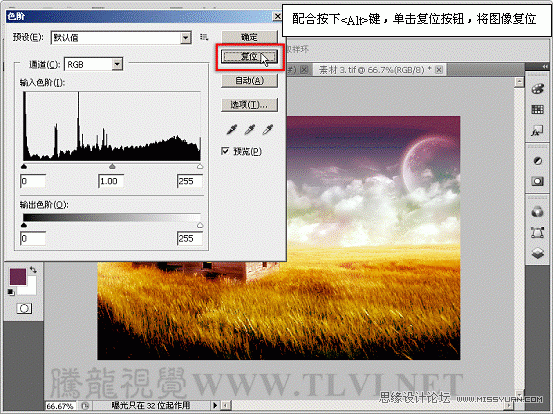Open the Masks panel icon
Image resolution: width=553 pixels, height=414 pixels.
point(537,182)
